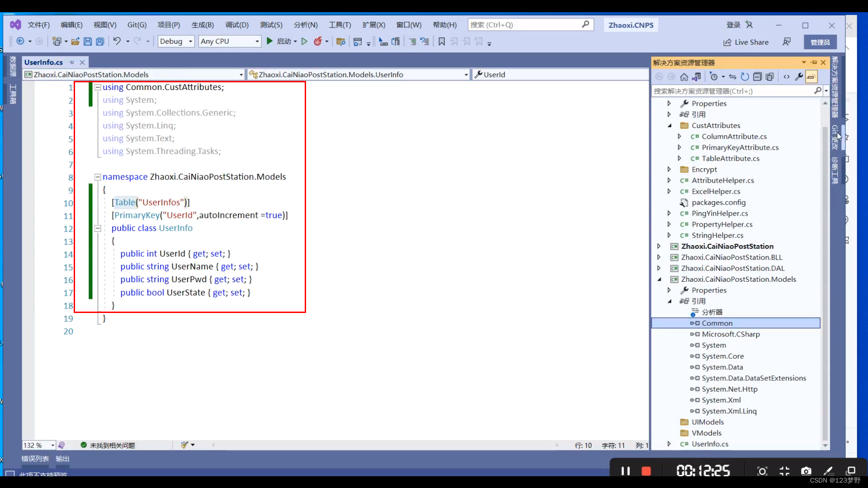868x488 pixels.
Task: Open a file via the folder icon
Action: pyautogui.click(x=75, y=41)
